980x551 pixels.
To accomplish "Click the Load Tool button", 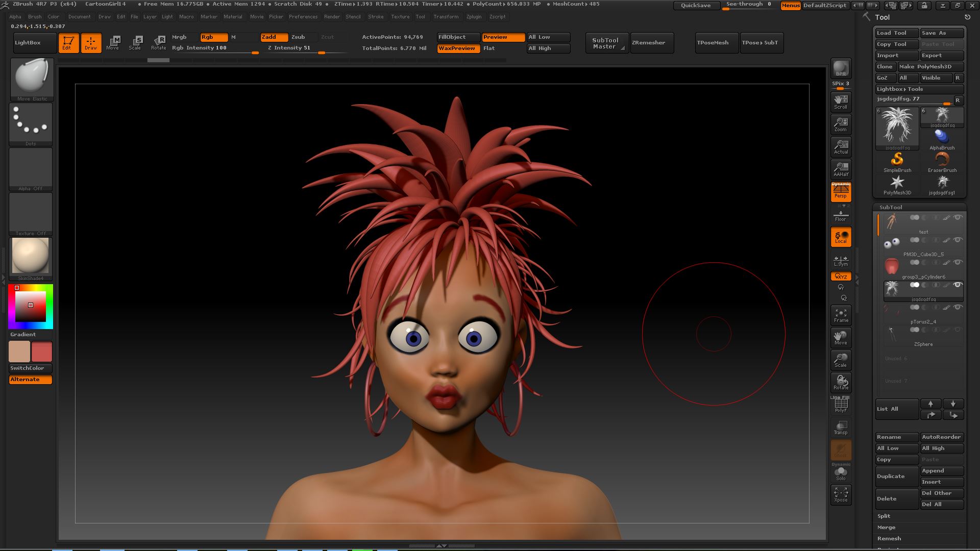I will pos(897,33).
